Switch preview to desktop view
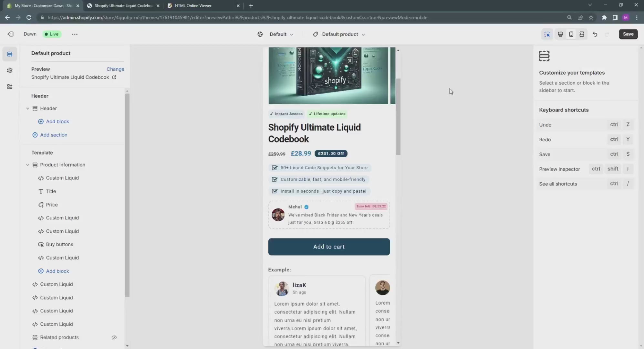Viewport: 644px width, 349px height. click(561, 34)
